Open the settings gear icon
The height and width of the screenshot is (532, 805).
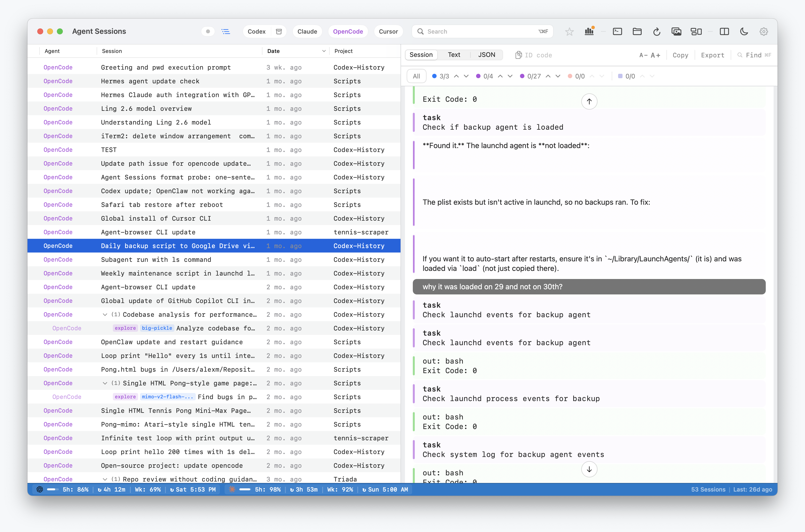click(x=764, y=32)
